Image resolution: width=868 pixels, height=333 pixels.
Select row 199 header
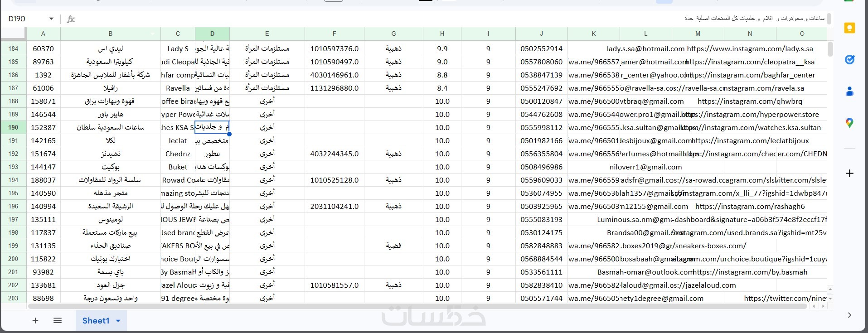(x=13, y=246)
